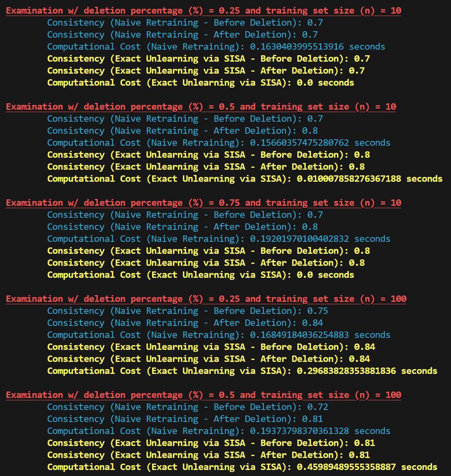Click the SISA Before Deletion 0.7 consistency line

pos(208,59)
